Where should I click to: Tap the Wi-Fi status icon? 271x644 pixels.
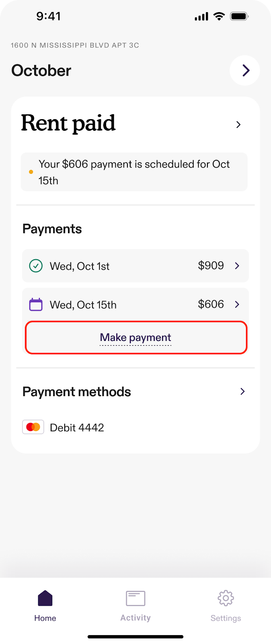coord(219,16)
